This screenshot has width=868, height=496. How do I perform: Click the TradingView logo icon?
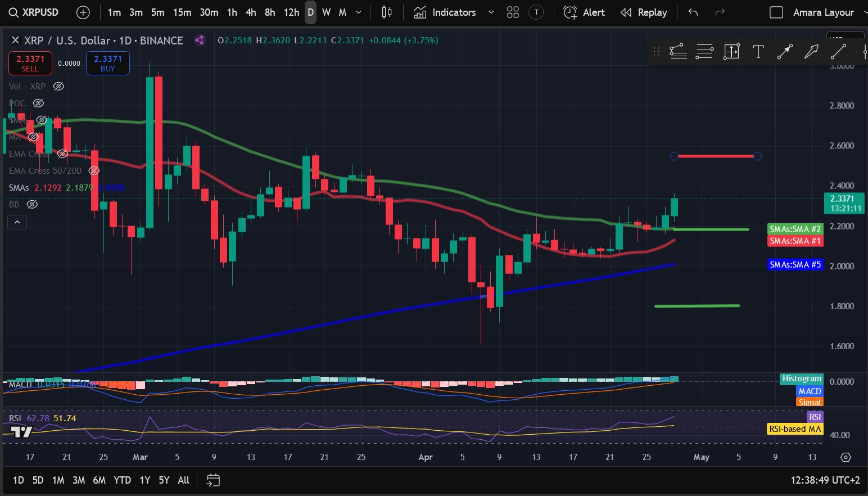pos(21,432)
